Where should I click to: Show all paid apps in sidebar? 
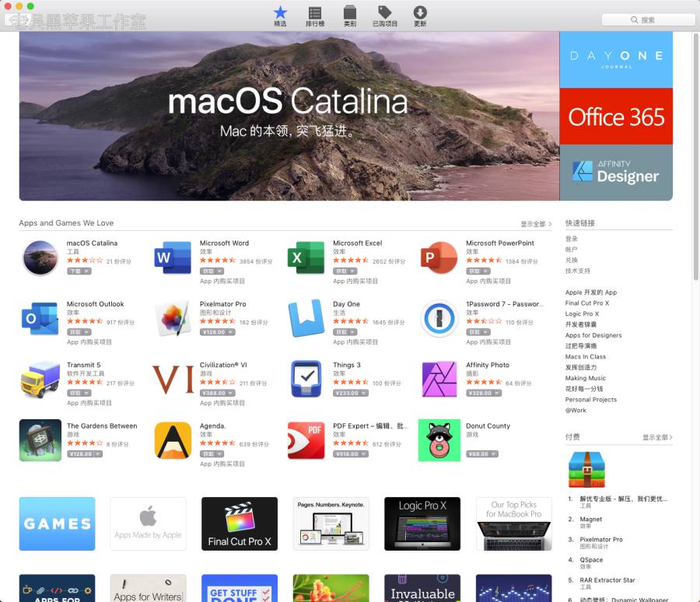click(657, 437)
